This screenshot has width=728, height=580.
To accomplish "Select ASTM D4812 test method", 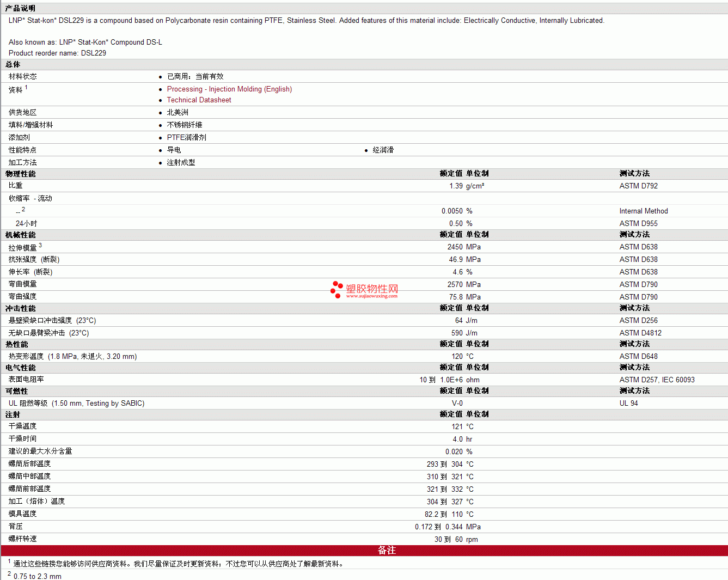I will tap(640, 333).
